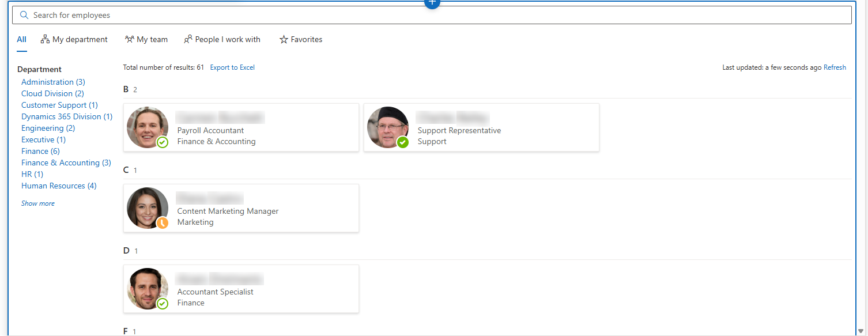Filter by Administration (3) department
The image size is (868, 336).
(53, 82)
